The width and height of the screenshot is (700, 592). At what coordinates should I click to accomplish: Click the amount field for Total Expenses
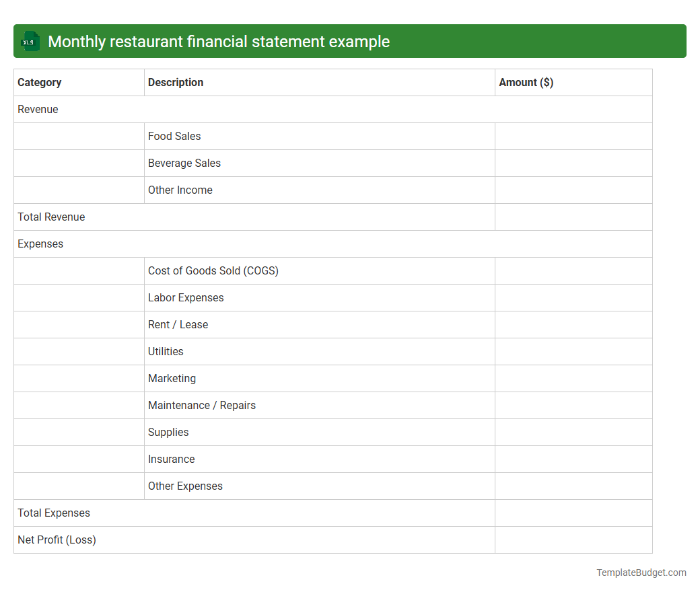coord(573,513)
